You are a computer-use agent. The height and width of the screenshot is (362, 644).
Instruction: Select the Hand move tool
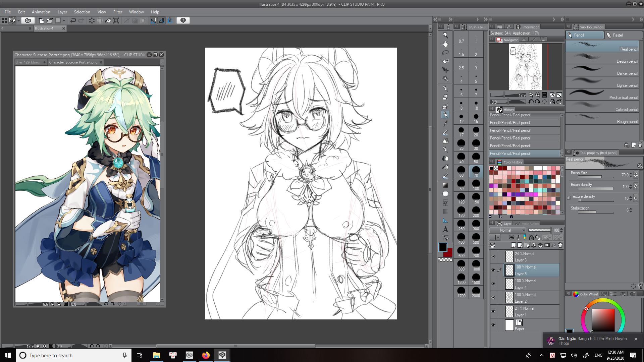445,44
